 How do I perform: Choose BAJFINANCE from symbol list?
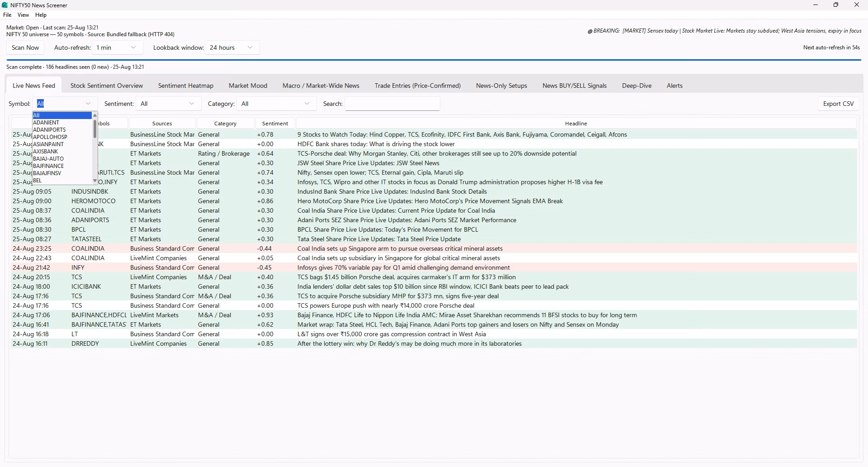(62, 166)
